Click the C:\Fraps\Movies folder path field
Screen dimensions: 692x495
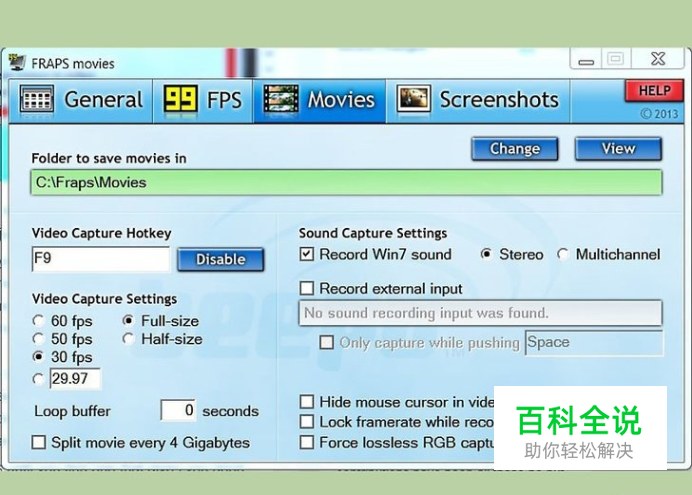(x=346, y=183)
